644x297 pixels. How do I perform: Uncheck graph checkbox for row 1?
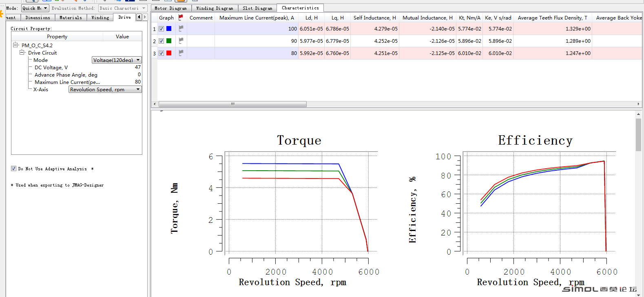[x=162, y=29]
